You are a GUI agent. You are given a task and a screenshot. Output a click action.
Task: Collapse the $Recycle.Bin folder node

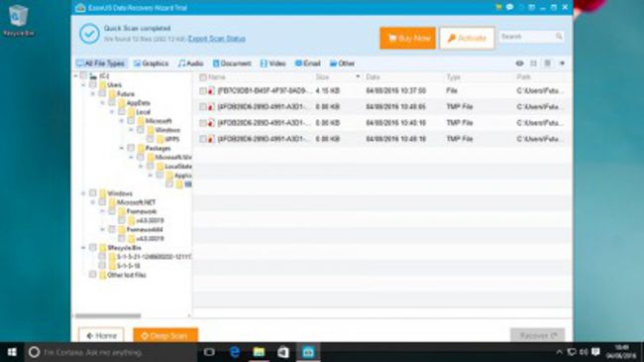(x=83, y=248)
